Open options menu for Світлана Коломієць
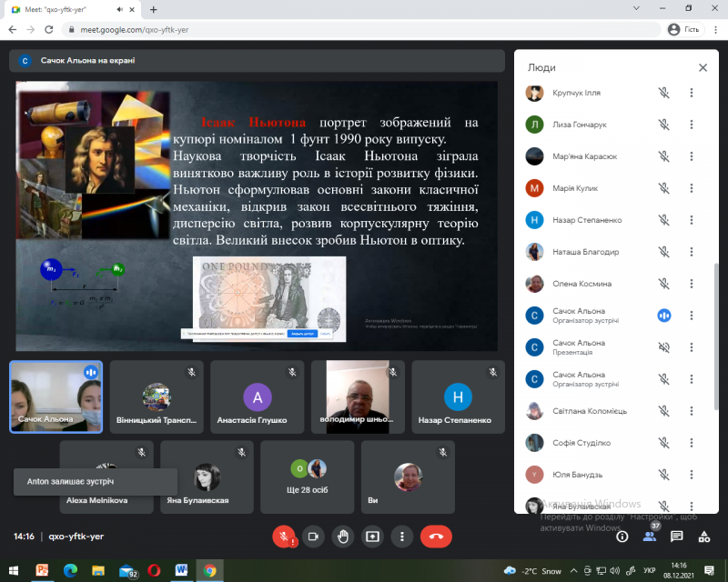This screenshot has width=728, height=582. 692,411
